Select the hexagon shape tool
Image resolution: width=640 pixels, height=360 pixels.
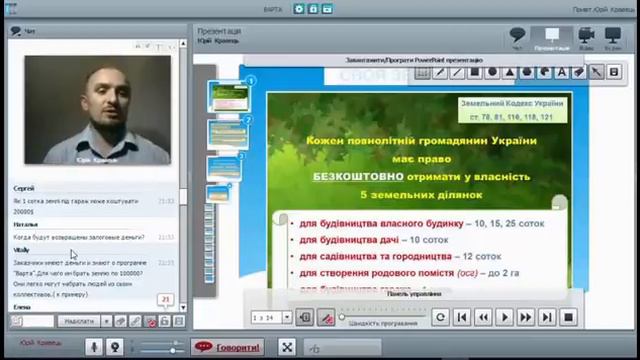click(x=527, y=72)
